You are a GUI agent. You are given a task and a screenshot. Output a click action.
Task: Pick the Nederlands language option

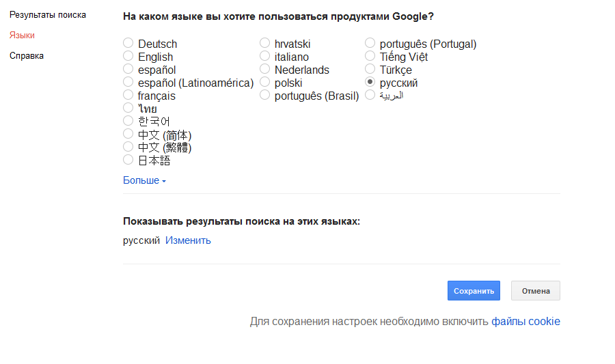(x=264, y=70)
